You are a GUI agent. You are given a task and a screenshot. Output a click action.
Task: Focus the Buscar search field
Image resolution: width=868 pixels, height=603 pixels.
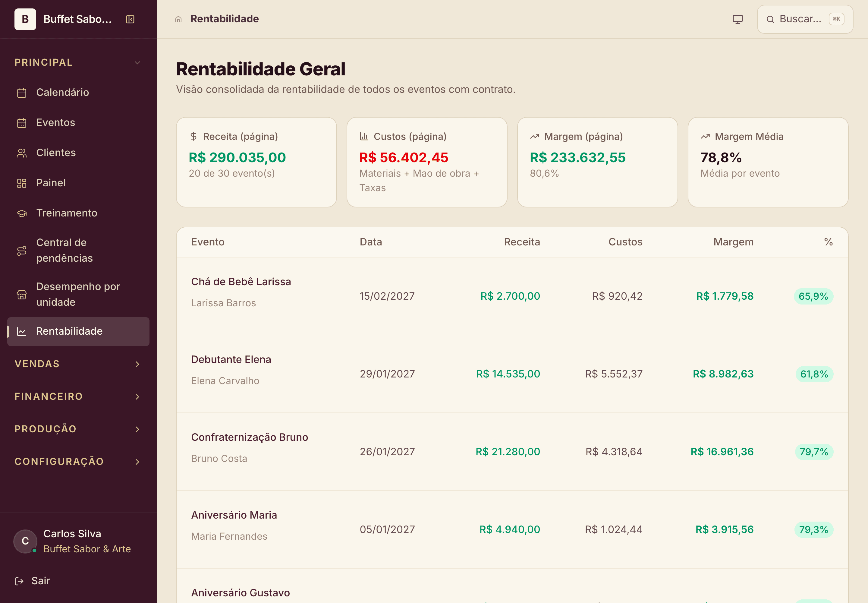(x=805, y=19)
